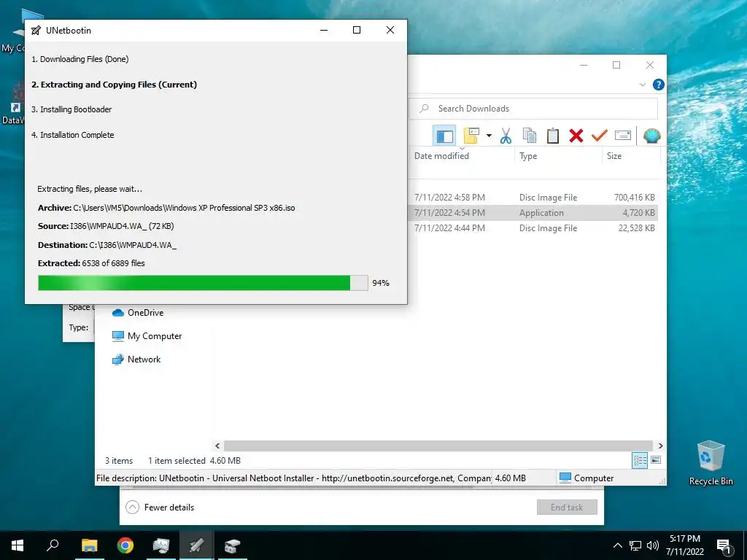The width and height of the screenshot is (747, 560).
Task: Click the 3. Installing Bootloader step
Action: (71, 109)
